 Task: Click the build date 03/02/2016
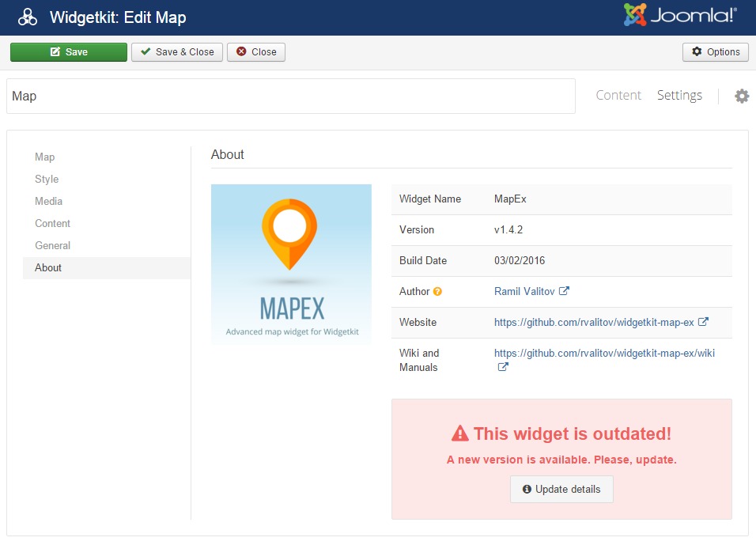point(520,260)
